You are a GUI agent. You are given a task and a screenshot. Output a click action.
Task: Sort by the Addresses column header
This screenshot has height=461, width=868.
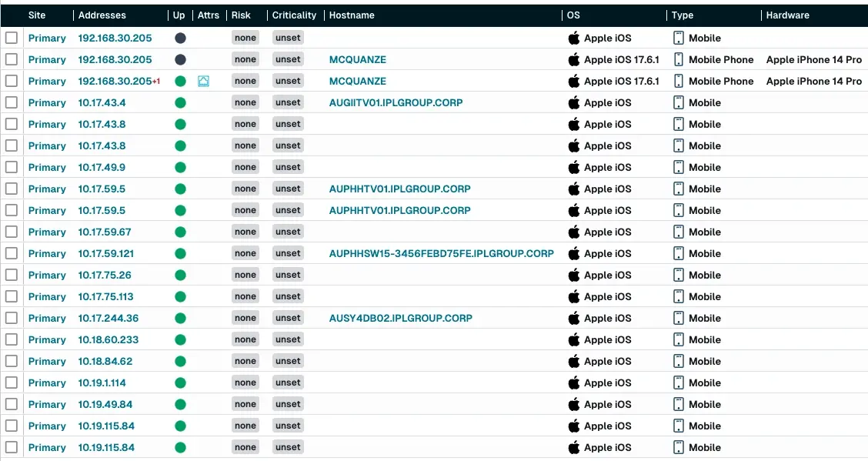coord(102,15)
